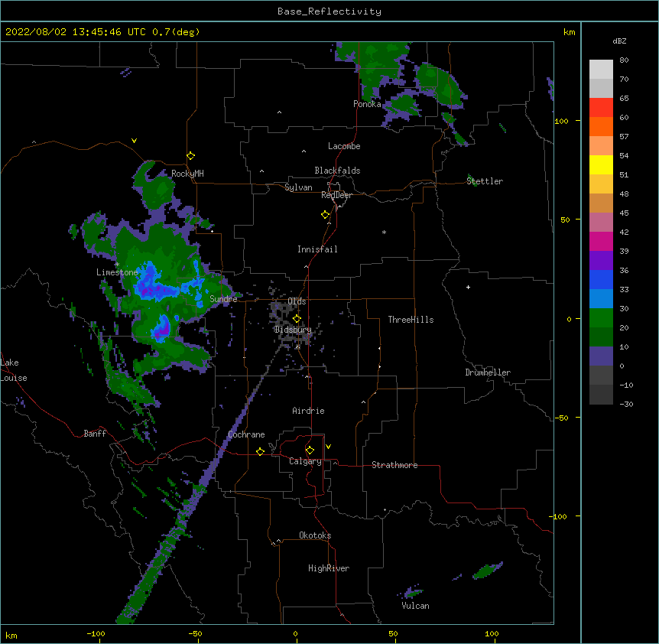
Task: Click the 50 tick on right axis
Action: pyautogui.click(x=565, y=220)
